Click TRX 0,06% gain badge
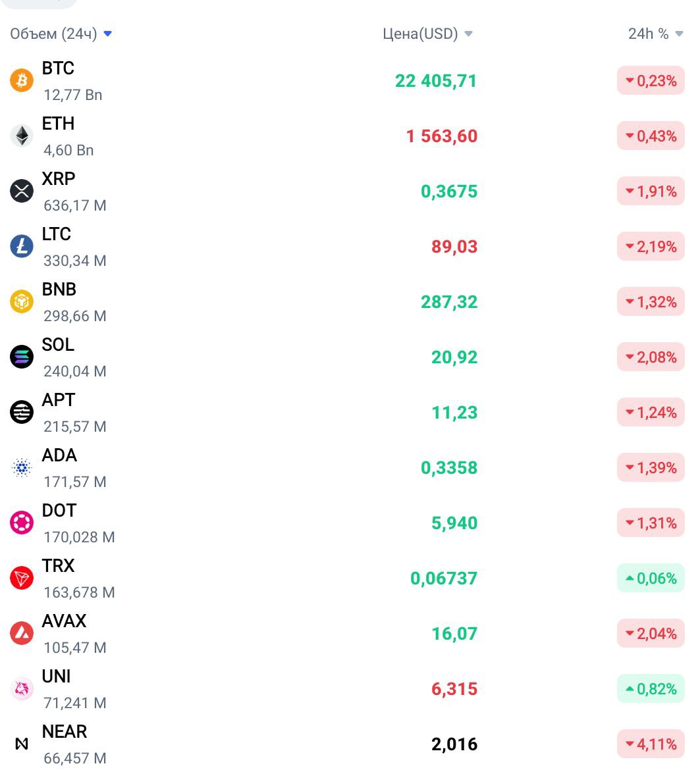 click(x=651, y=578)
